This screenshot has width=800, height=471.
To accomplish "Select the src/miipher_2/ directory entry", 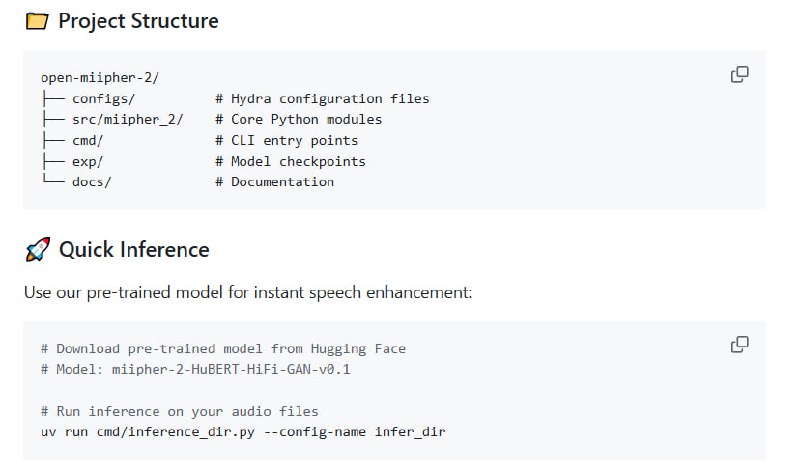I will click(127, 119).
